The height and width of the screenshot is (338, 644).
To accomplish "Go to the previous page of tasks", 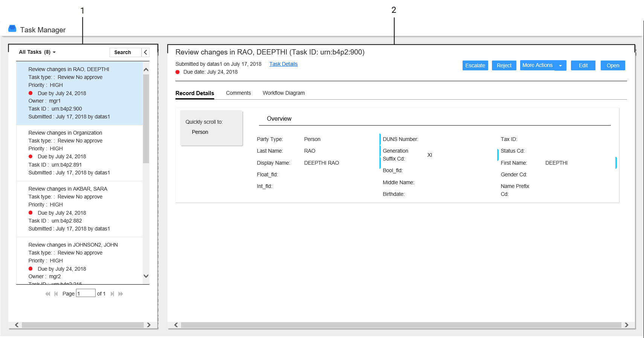I will point(56,294).
